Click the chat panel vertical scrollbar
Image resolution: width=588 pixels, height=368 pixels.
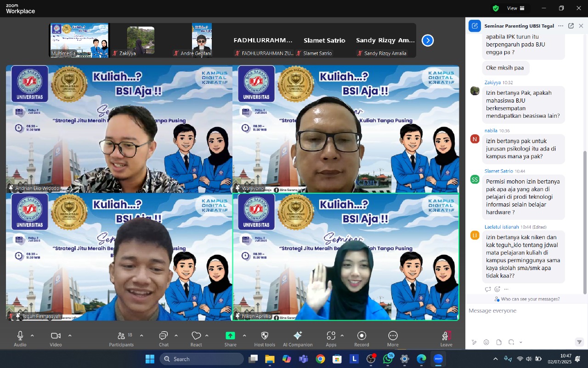click(585, 222)
